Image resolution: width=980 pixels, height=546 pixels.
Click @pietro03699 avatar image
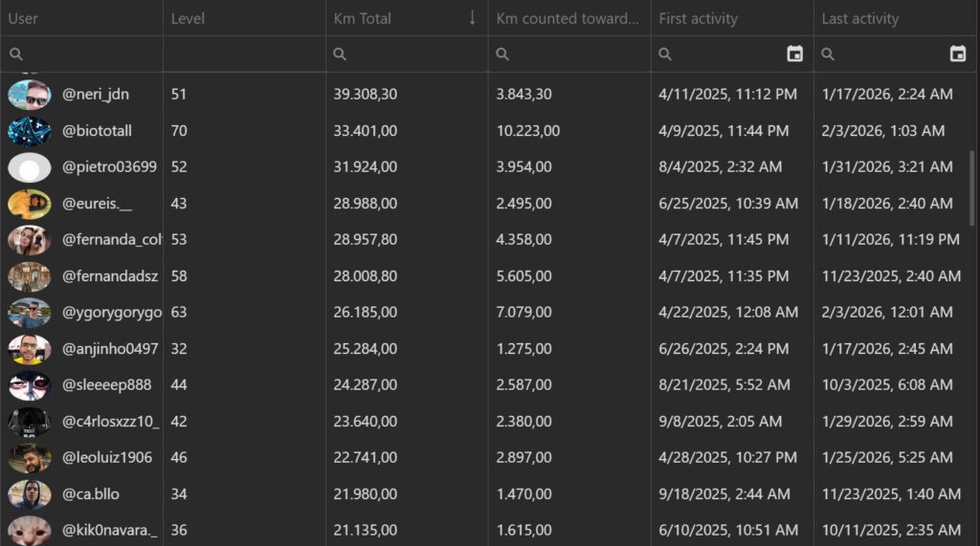(x=29, y=167)
